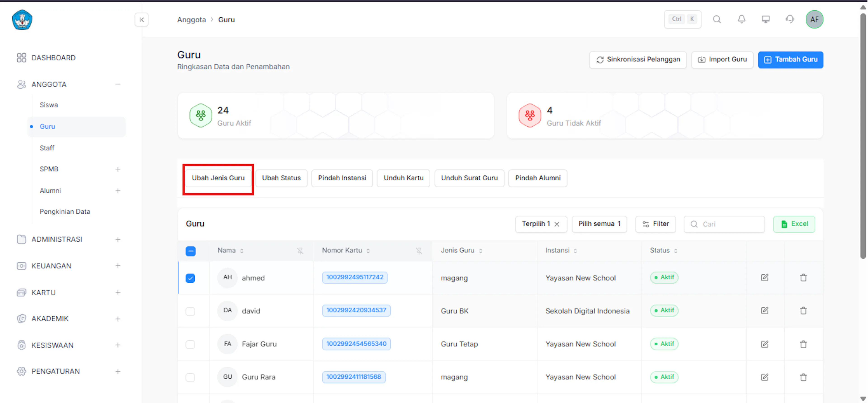
Task: Edit the david row
Action: click(x=764, y=310)
